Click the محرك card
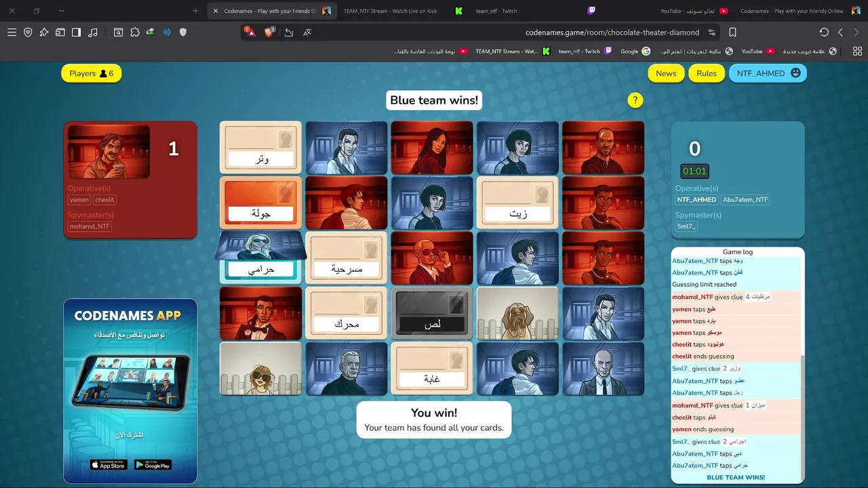The height and width of the screenshot is (488, 868). 347,313
